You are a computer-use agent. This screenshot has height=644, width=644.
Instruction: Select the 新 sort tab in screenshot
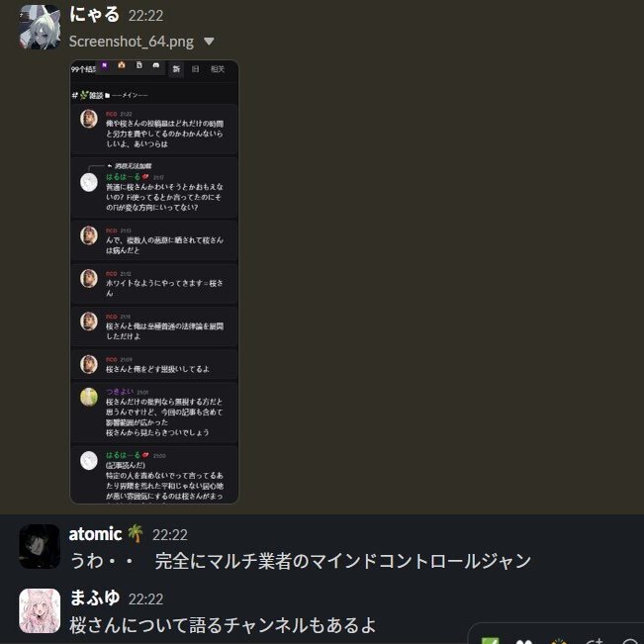[x=176, y=69]
